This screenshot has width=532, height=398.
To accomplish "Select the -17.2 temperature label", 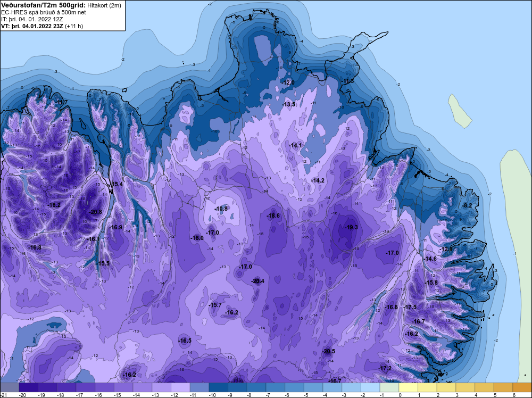I will point(385,368).
